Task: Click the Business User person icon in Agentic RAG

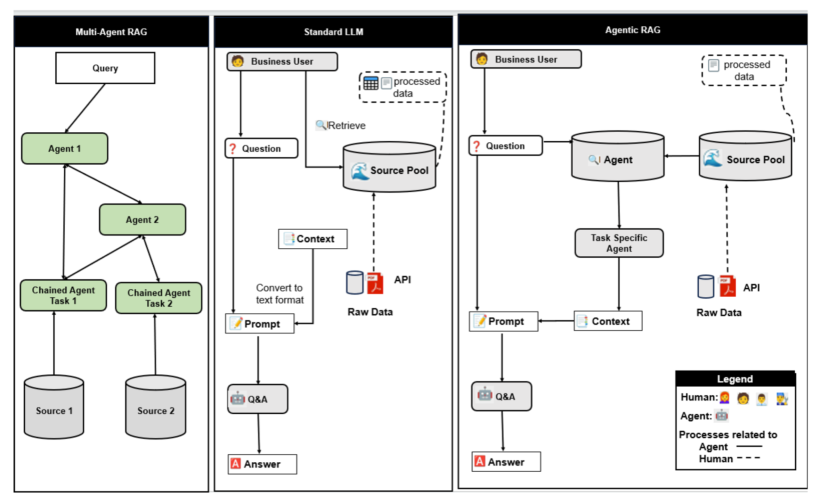Action: tap(481, 59)
